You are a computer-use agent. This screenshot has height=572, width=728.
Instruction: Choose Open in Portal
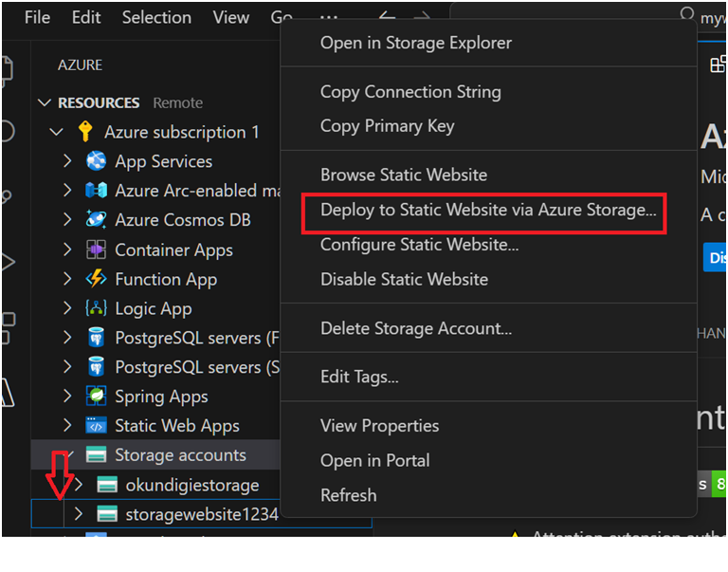(x=488, y=460)
